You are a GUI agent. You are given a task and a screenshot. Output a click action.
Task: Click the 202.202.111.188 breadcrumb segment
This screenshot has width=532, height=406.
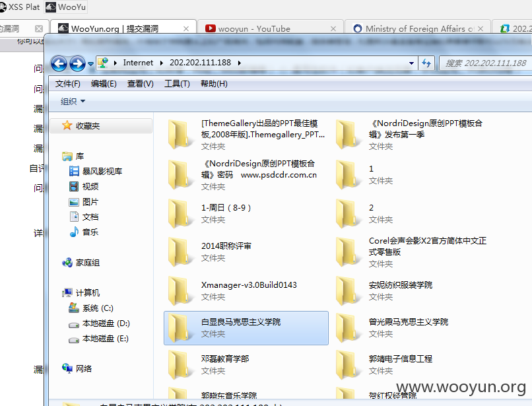coord(200,63)
